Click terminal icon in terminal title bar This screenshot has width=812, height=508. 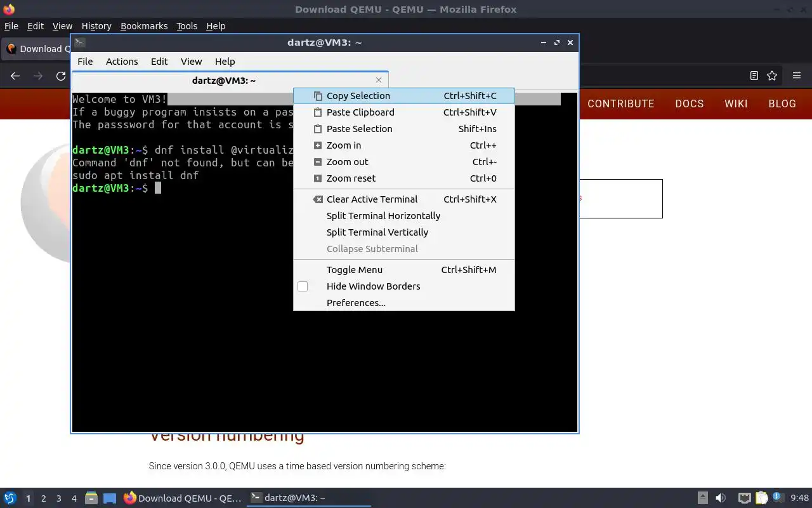(x=80, y=43)
